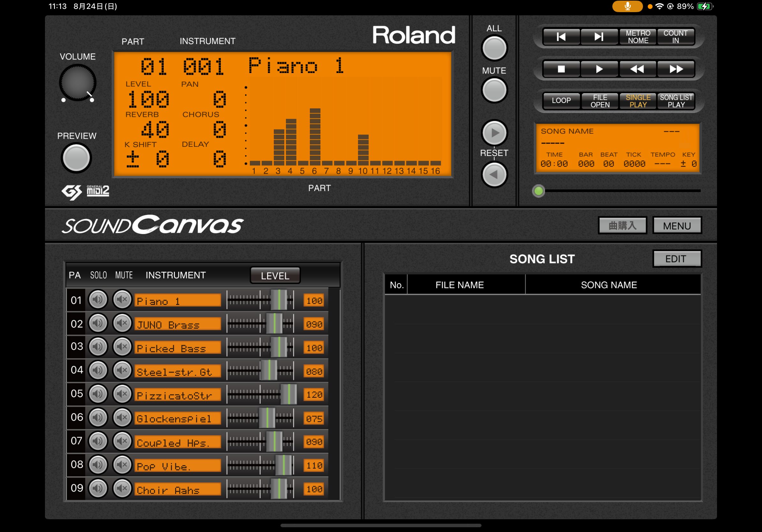The image size is (762, 532).
Task: Click the right-arrow round button above RESET
Action: tap(494, 133)
